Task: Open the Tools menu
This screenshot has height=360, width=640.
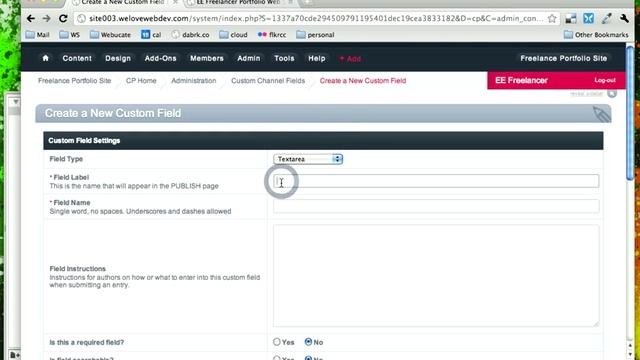Action: [x=284, y=58]
